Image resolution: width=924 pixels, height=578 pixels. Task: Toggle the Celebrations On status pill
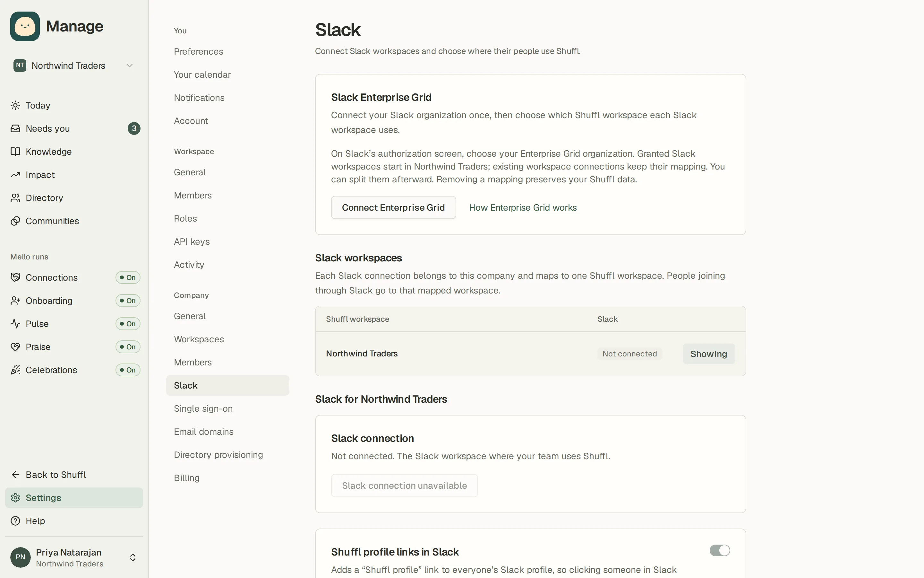[x=128, y=370]
